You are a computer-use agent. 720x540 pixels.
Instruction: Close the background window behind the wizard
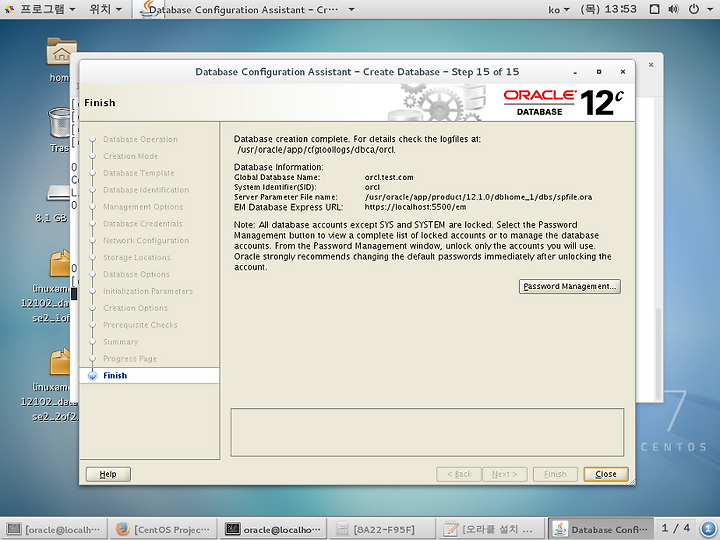pyautogui.click(x=651, y=65)
